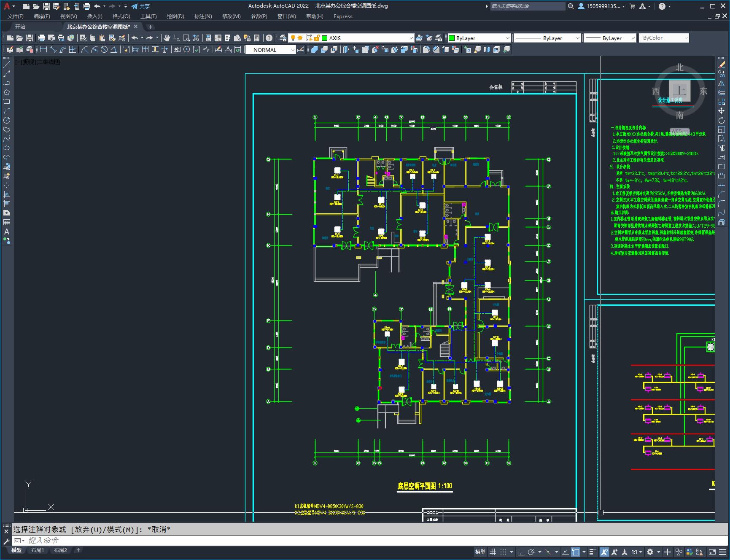The height and width of the screenshot is (560, 730).
Task: Open the Express menu
Action: [343, 16]
